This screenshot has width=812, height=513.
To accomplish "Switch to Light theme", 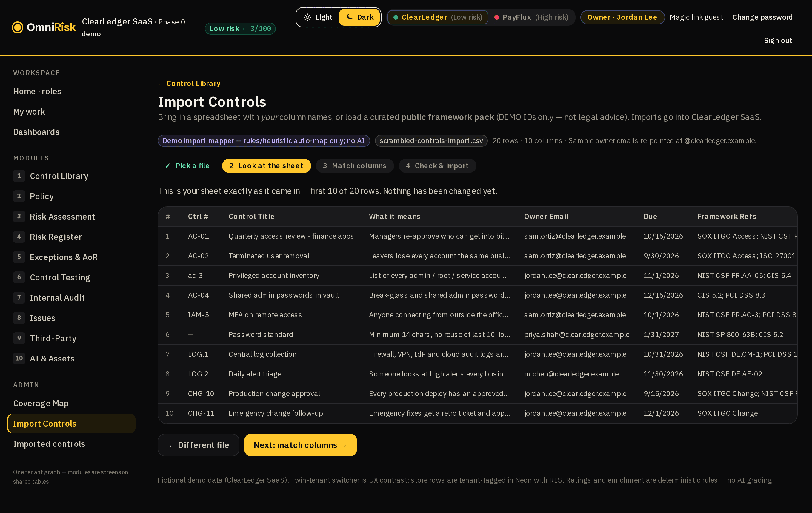I will click(318, 17).
